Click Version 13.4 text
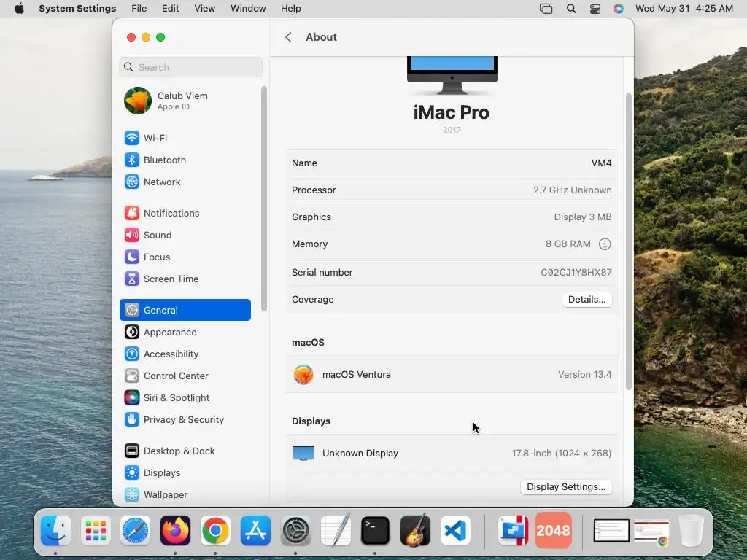 [x=584, y=375]
